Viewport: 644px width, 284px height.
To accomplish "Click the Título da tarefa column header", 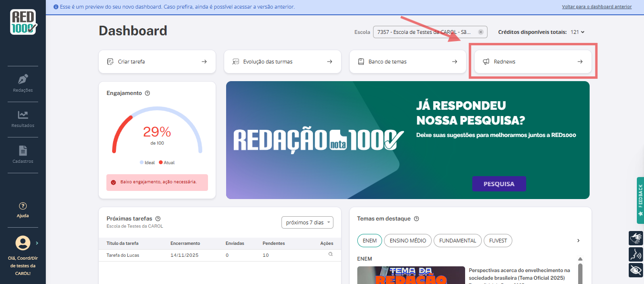I will click(123, 243).
